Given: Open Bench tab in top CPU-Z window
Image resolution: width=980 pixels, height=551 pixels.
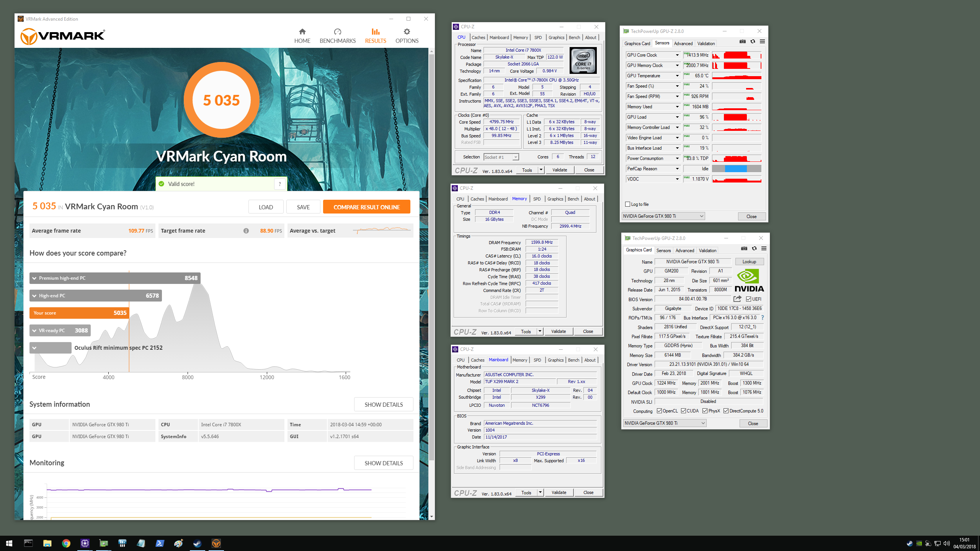Looking at the screenshot, I should 574,37.
